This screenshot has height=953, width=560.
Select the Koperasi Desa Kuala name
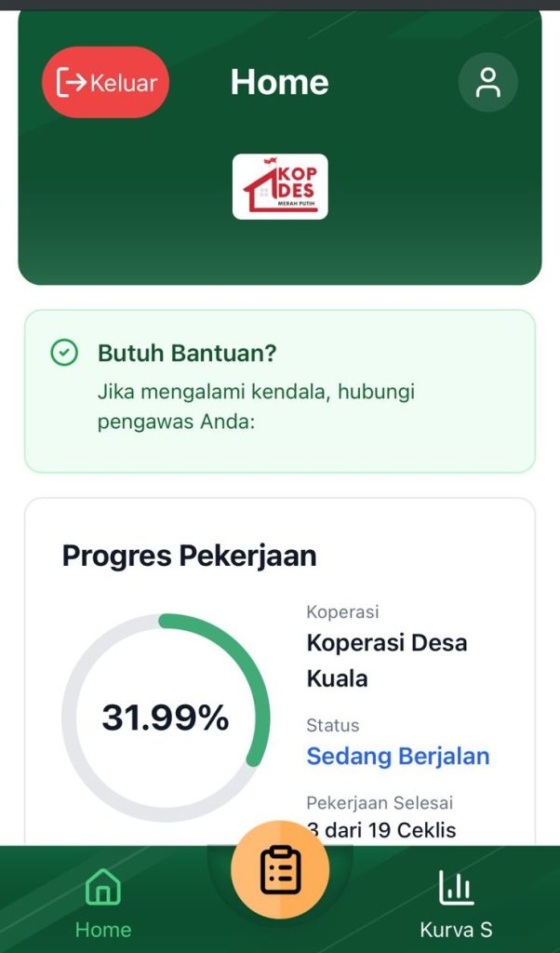(x=387, y=660)
